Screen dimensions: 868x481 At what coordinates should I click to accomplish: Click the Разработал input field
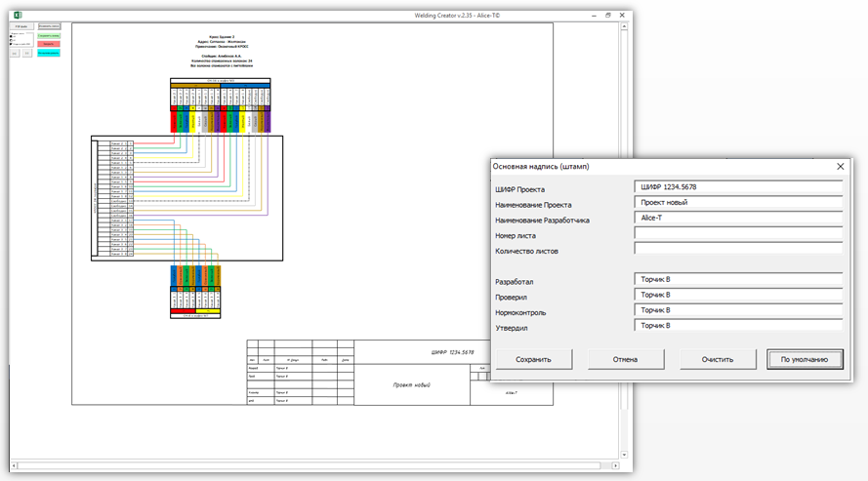tap(738, 279)
